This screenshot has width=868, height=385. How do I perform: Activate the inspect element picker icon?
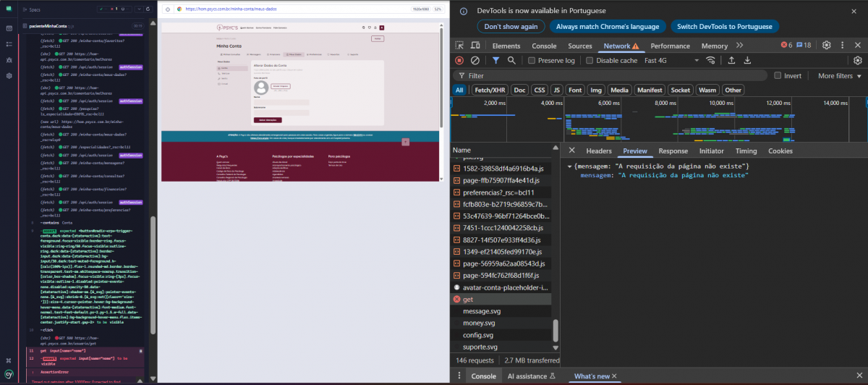coord(461,46)
